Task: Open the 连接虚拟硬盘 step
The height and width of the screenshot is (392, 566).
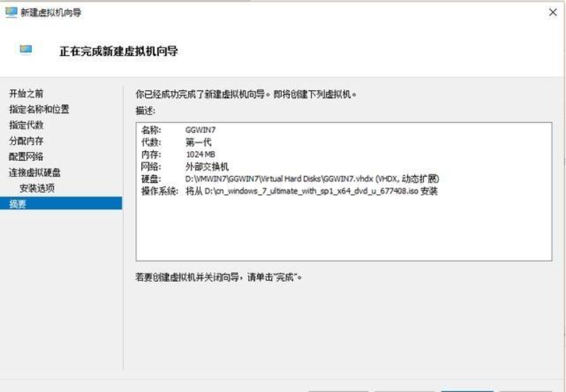Action: point(35,172)
